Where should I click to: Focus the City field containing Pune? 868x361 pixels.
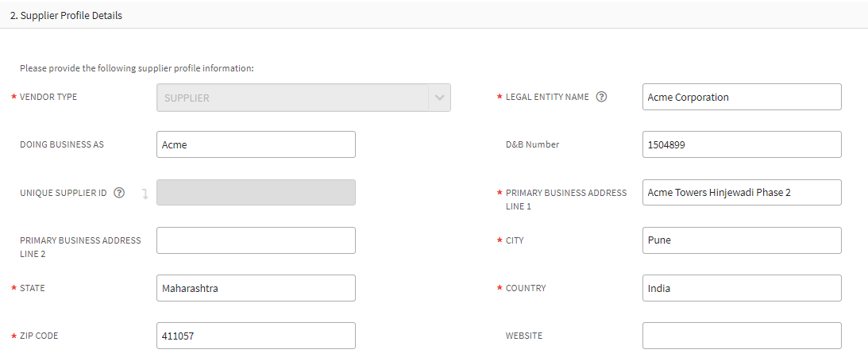click(x=741, y=240)
